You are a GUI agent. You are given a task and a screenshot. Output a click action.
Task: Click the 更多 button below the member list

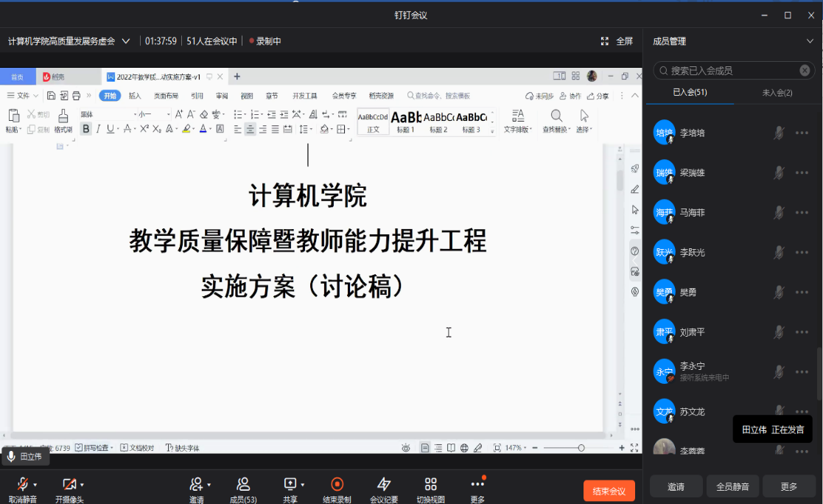click(x=789, y=486)
